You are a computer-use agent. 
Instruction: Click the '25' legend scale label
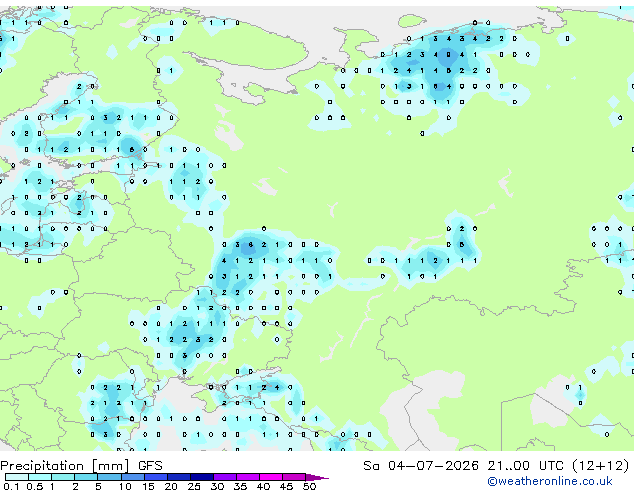(x=194, y=486)
